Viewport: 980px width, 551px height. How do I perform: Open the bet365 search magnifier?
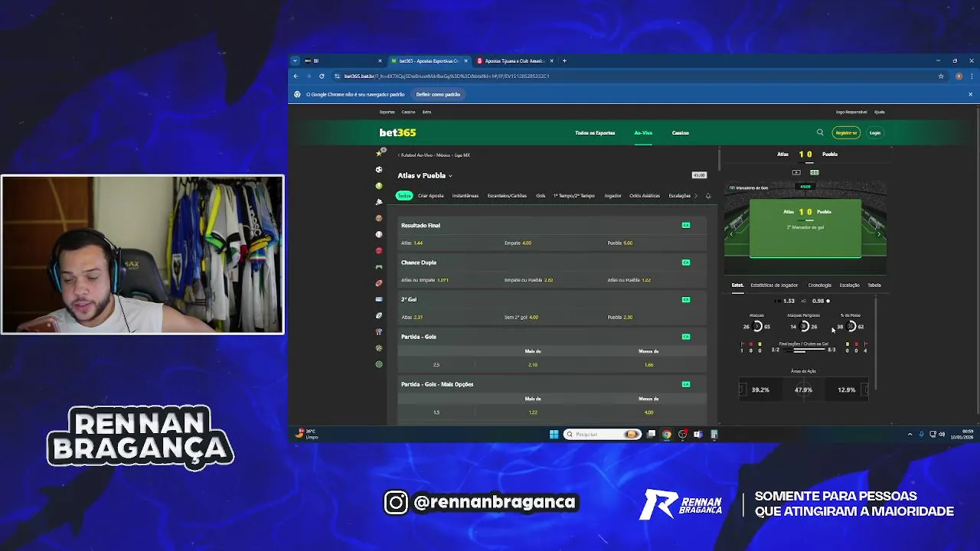pos(820,132)
